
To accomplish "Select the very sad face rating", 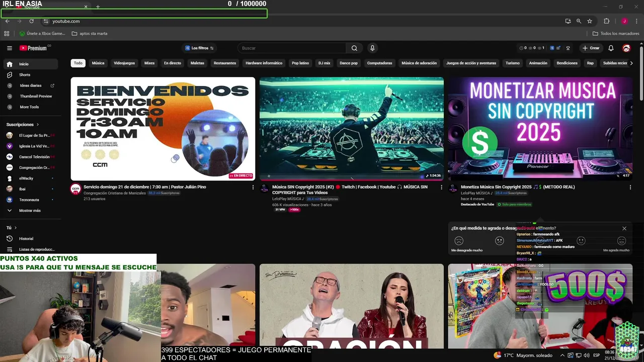I will click(459, 241).
